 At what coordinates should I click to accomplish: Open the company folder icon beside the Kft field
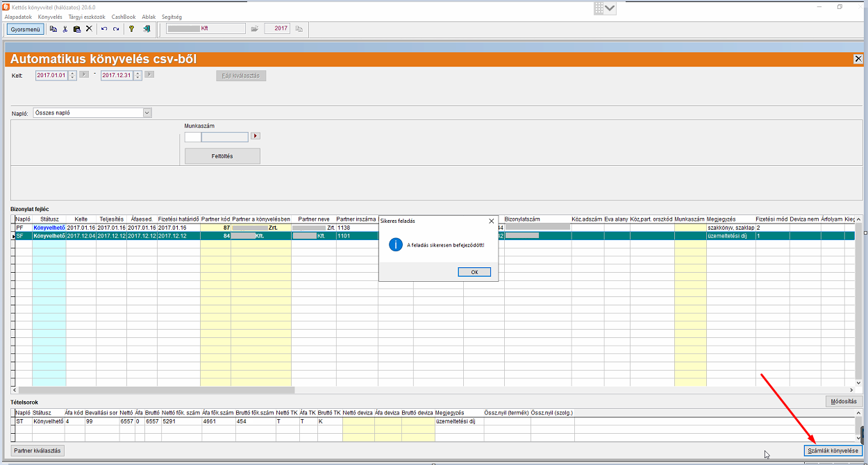click(255, 29)
